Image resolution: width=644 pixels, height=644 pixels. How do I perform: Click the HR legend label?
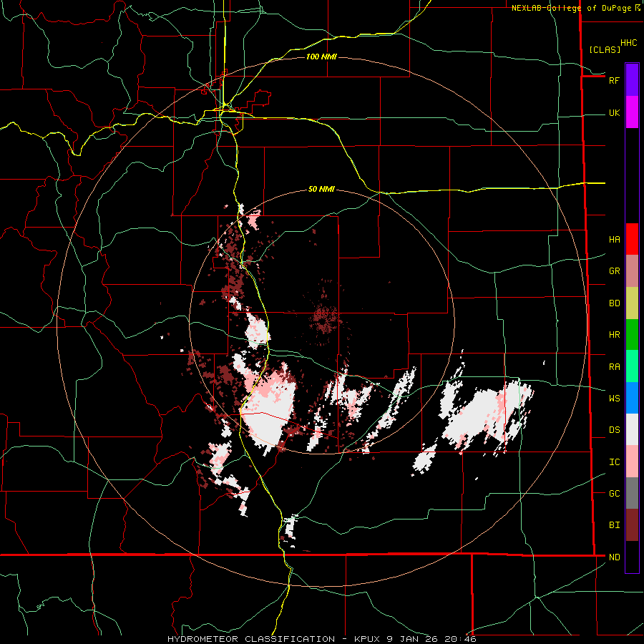[x=614, y=335]
